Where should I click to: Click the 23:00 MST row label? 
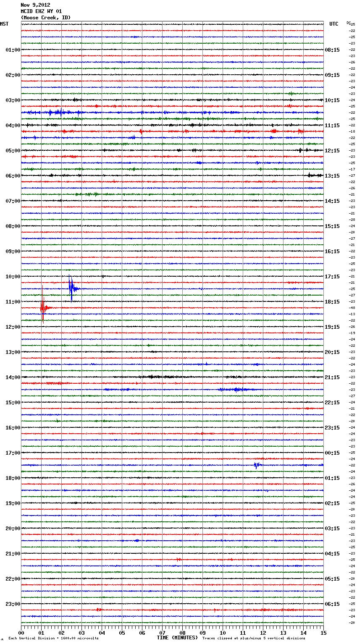click(13, 604)
